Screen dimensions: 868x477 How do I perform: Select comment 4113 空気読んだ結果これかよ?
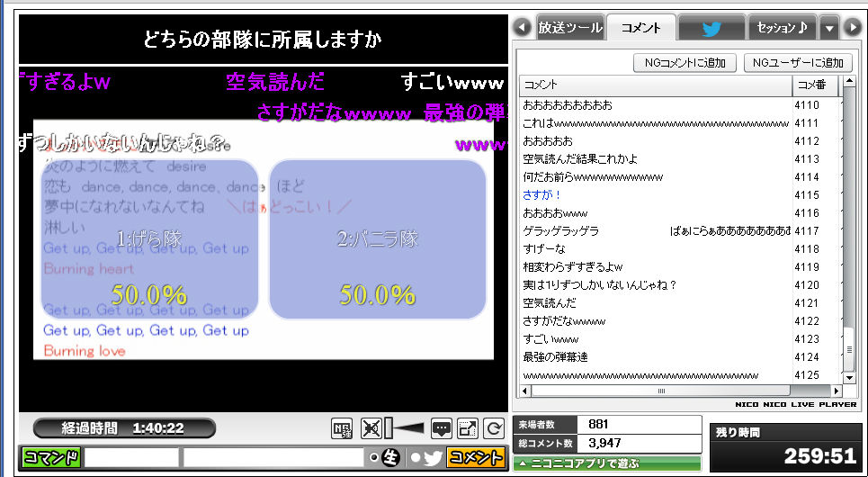point(680,159)
